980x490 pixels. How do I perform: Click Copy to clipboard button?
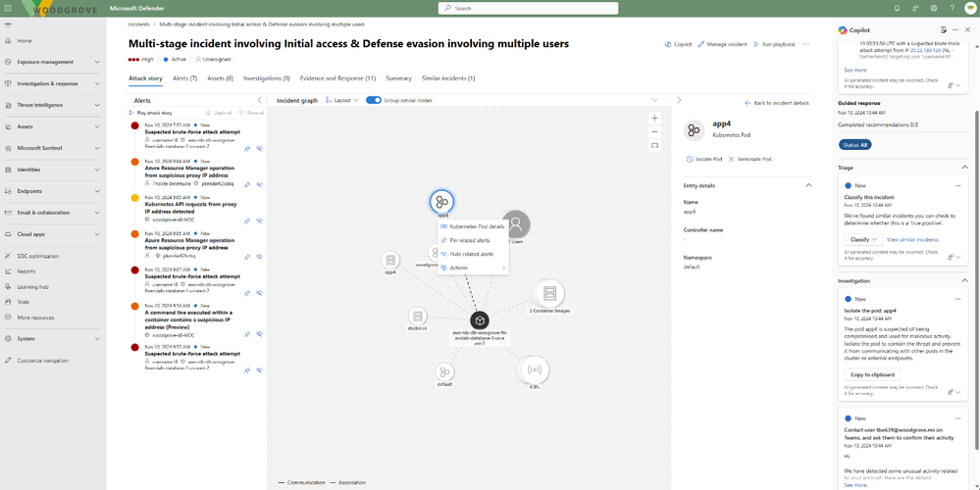[x=872, y=375]
